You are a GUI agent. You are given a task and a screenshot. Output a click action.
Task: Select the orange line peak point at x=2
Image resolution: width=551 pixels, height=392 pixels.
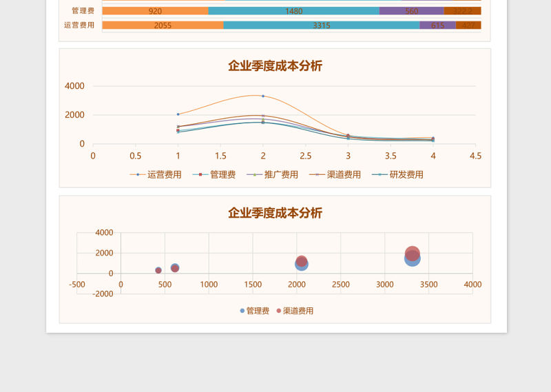click(x=262, y=96)
